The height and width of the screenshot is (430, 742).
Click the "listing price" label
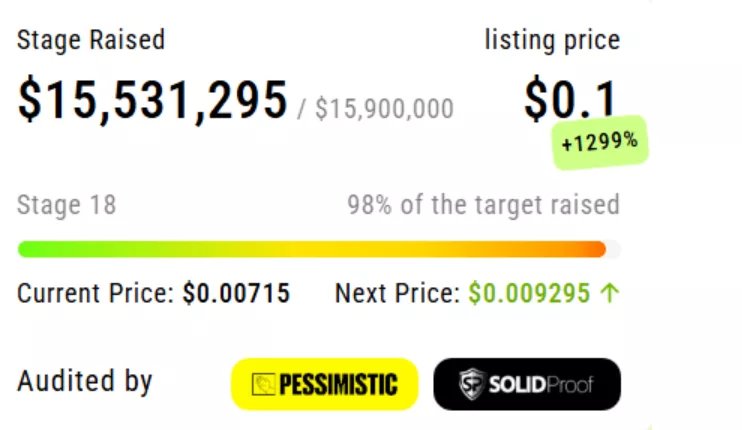552,40
